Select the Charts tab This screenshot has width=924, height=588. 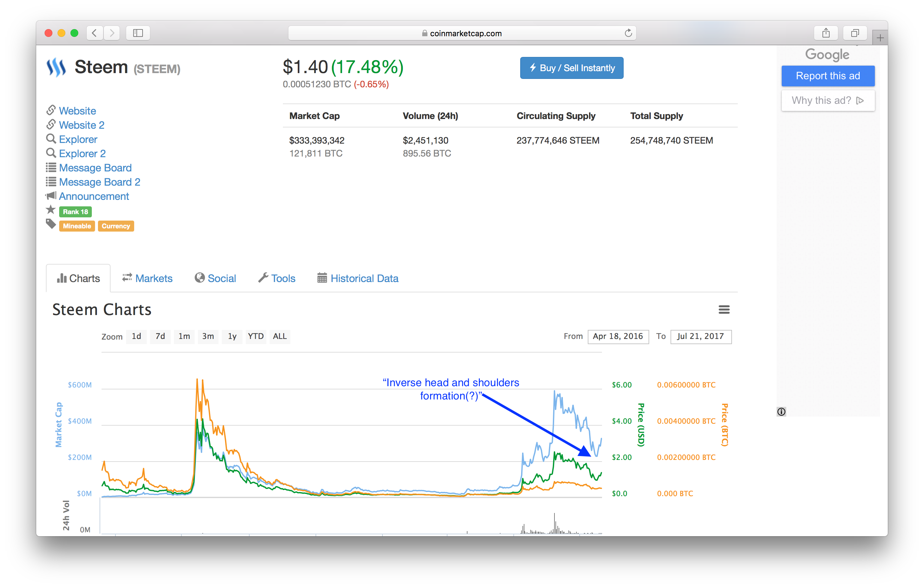tap(78, 278)
